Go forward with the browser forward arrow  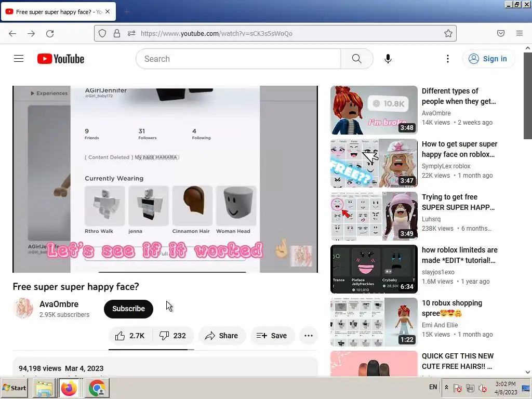pos(31,33)
